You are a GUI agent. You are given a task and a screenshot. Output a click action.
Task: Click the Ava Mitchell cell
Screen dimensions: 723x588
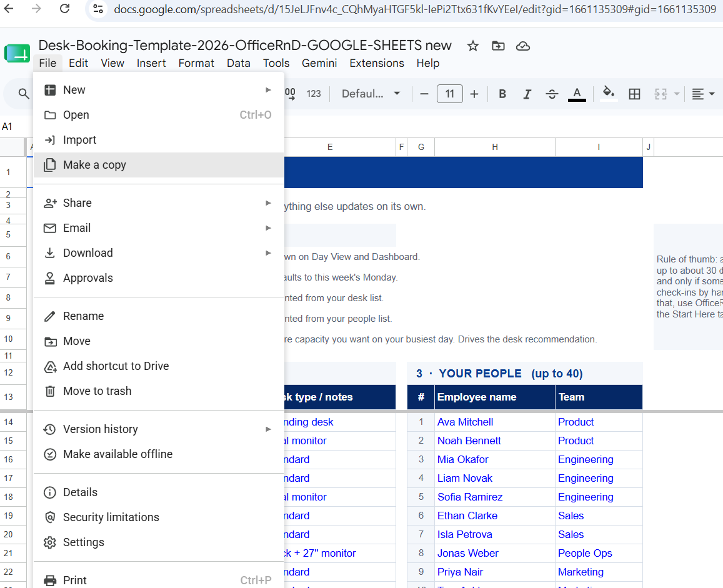click(495, 422)
